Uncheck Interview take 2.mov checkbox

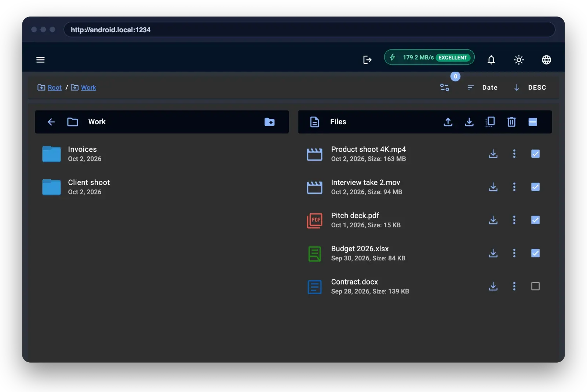tap(535, 187)
